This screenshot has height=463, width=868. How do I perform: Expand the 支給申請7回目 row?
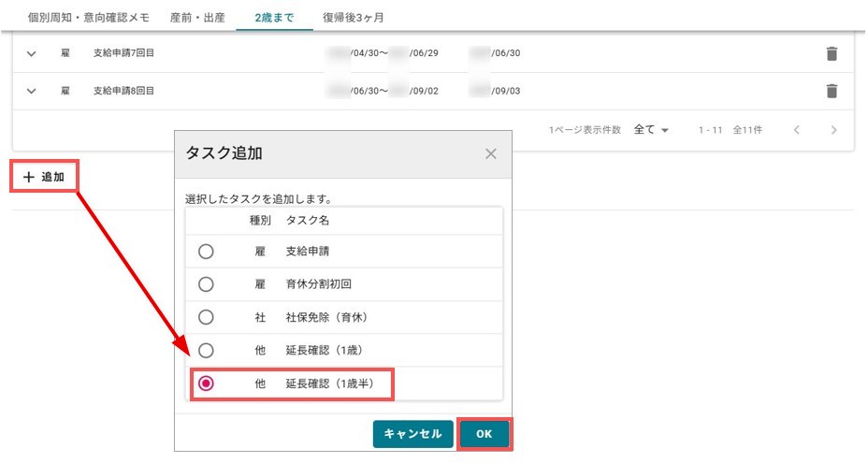32,53
